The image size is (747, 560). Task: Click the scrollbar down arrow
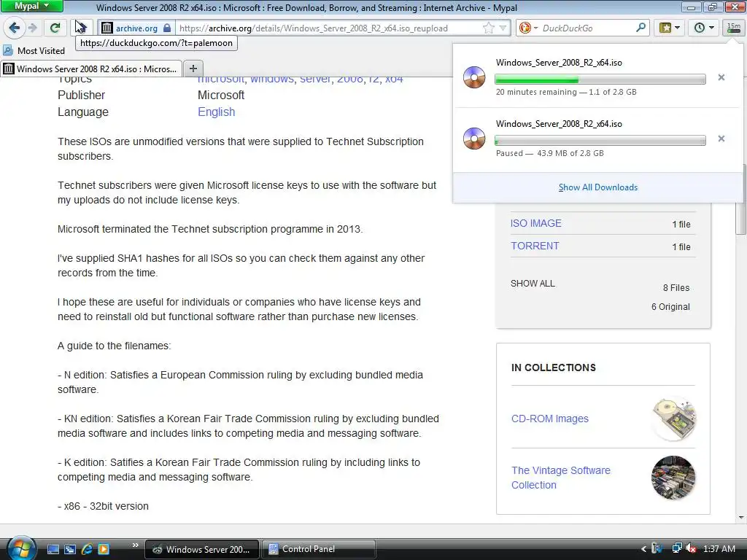741,518
